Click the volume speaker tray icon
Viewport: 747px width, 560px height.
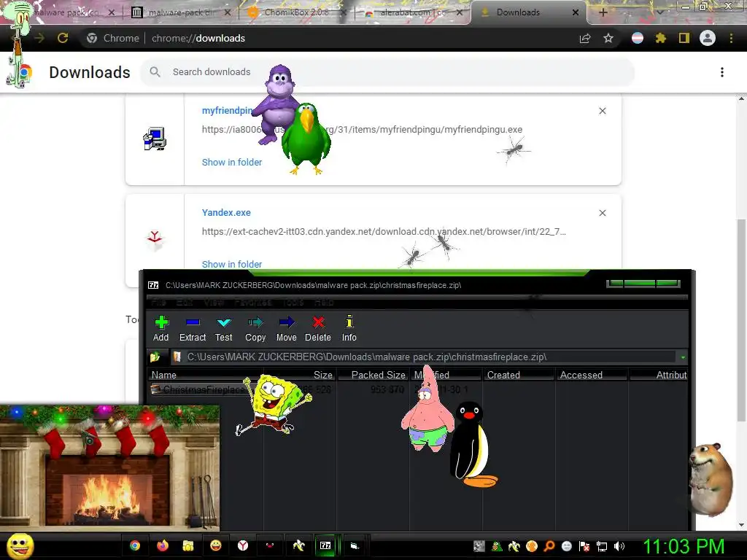(x=619, y=546)
